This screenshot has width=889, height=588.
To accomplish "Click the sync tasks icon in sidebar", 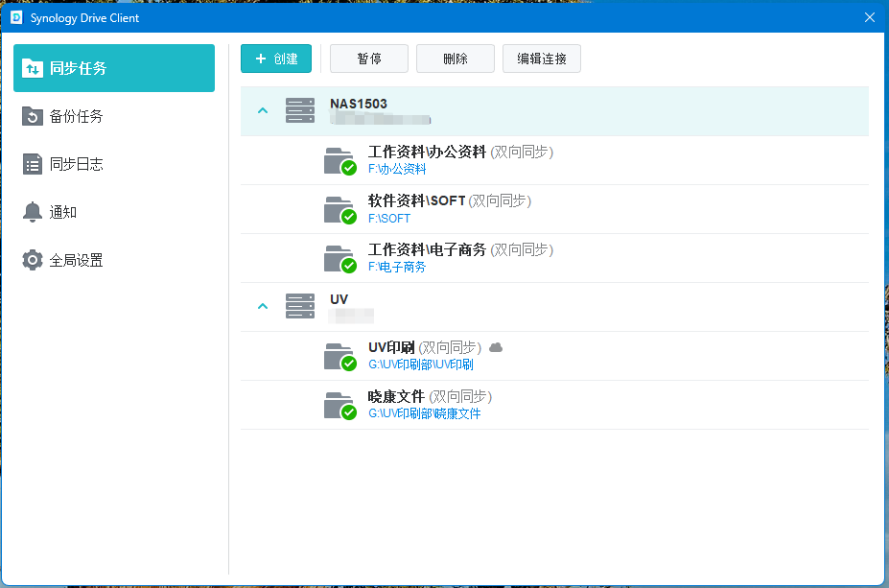I will tap(33, 68).
